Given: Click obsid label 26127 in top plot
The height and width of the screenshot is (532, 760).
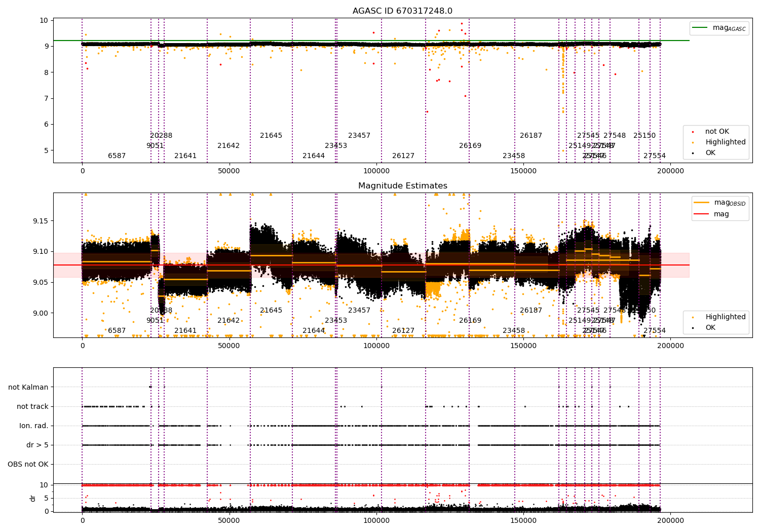Looking at the screenshot, I should click(x=403, y=156).
